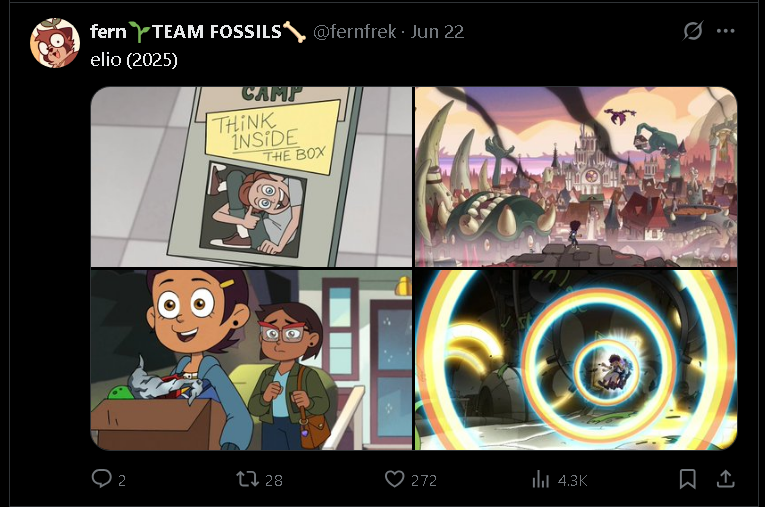Click the repost count 28
Image resolution: width=765 pixels, height=507 pixels.
[x=274, y=480]
